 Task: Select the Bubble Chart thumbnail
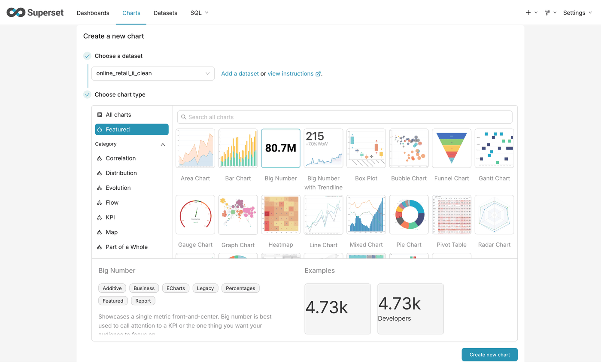coord(409,148)
